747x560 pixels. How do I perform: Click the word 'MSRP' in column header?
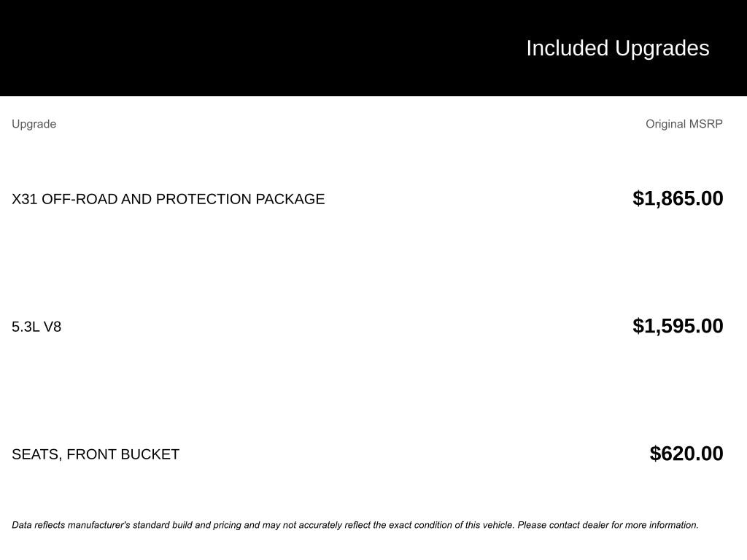[706, 124]
